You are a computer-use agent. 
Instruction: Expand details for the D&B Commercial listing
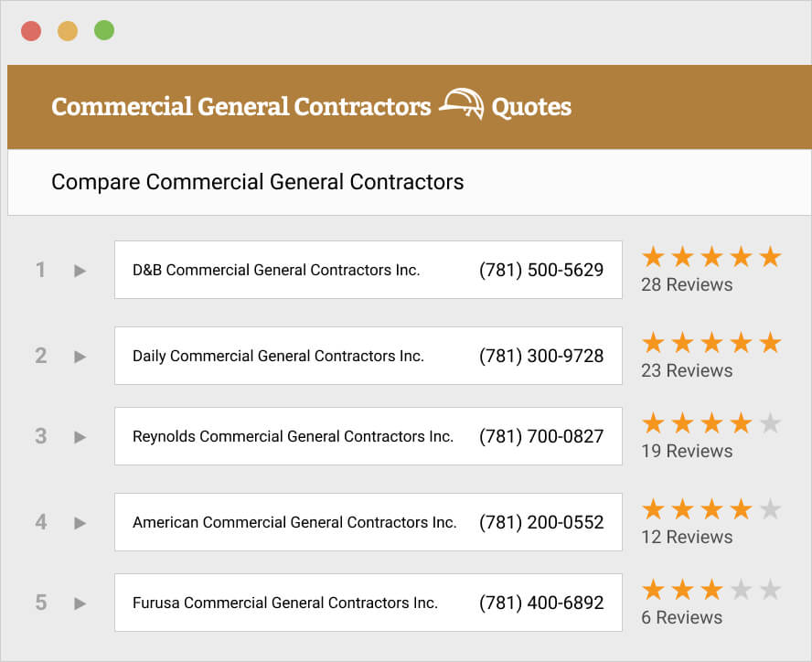coord(80,270)
